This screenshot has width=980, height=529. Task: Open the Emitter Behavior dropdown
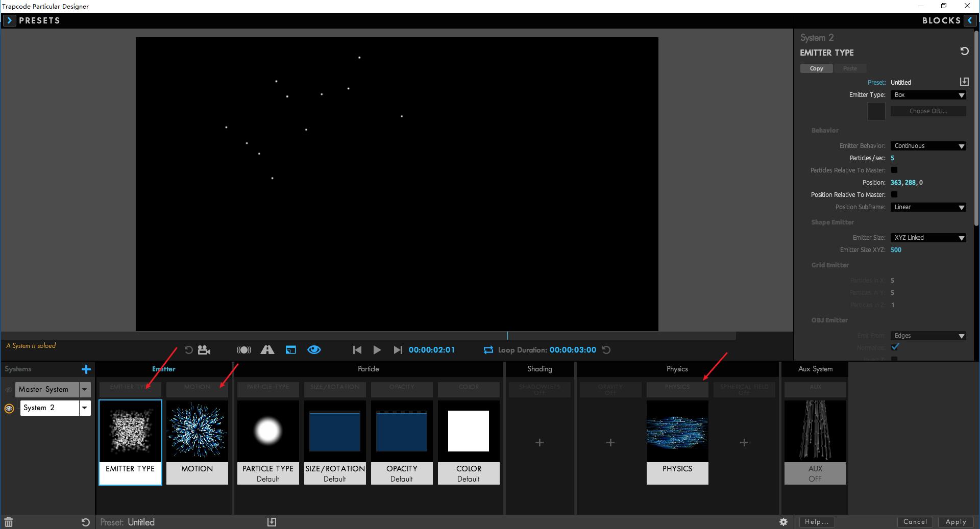(928, 146)
